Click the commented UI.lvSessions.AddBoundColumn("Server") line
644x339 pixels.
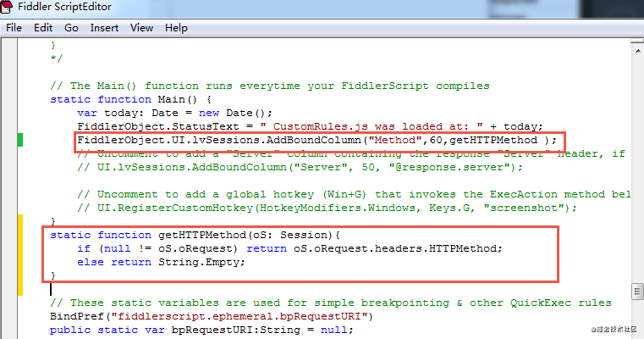(300, 168)
